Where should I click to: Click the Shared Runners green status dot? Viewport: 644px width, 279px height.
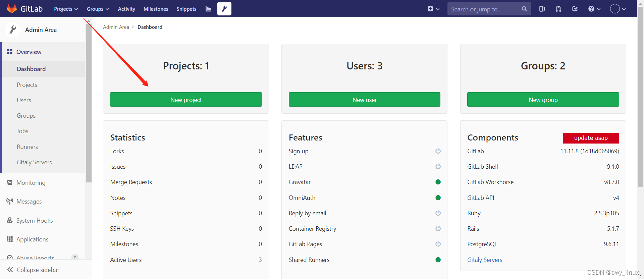coord(438,260)
